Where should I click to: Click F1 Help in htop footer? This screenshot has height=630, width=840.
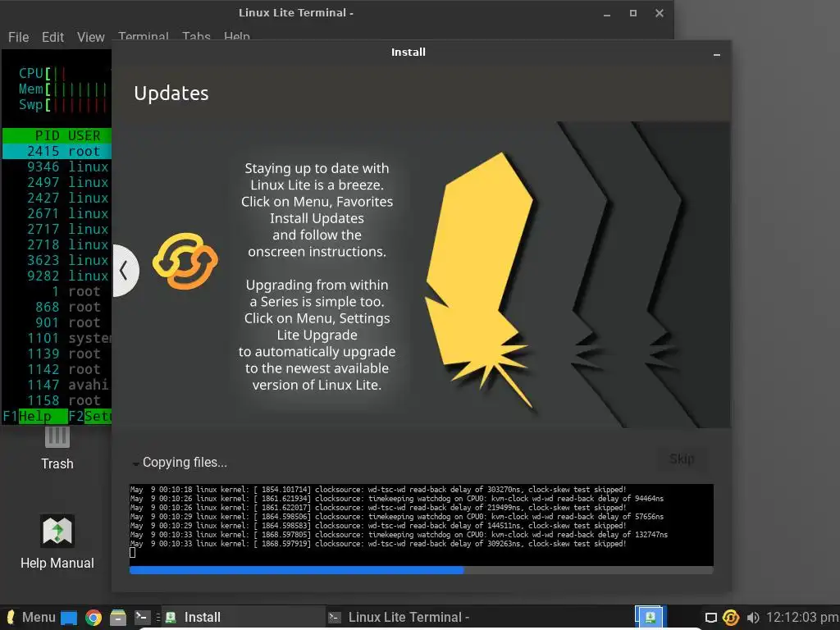pyautogui.click(x=34, y=416)
